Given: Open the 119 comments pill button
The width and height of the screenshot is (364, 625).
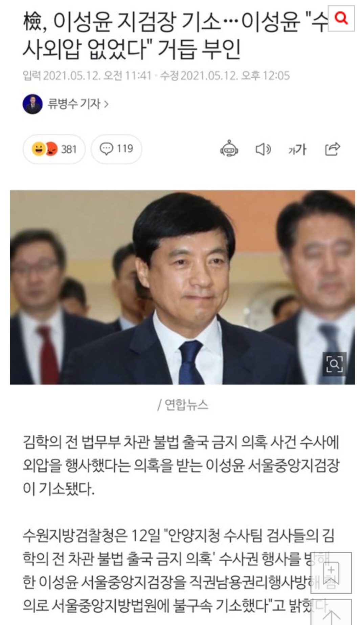Looking at the screenshot, I should (116, 149).
